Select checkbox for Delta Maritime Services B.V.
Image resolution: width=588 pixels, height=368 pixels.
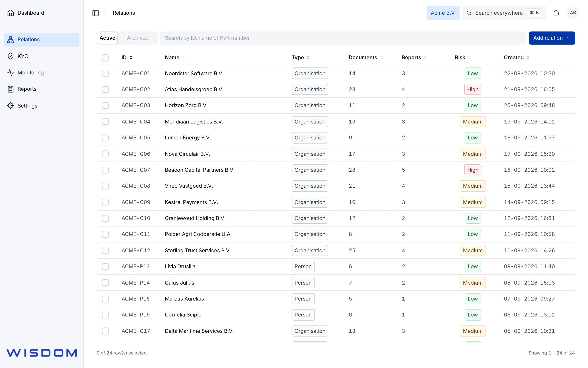[x=105, y=331]
